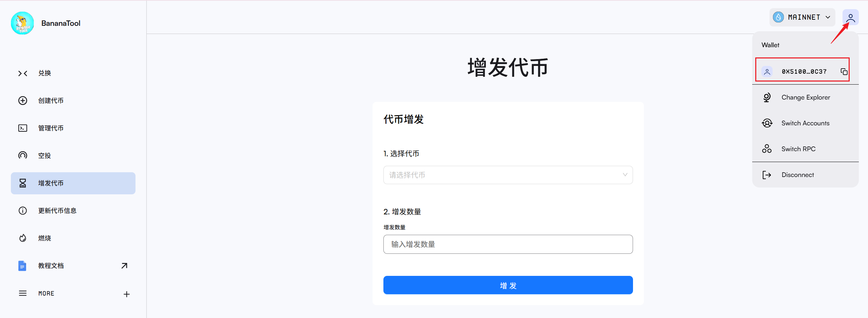The width and height of the screenshot is (868, 318).
Task: Select Change Explorer from the wallet menu
Action: pos(805,98)
